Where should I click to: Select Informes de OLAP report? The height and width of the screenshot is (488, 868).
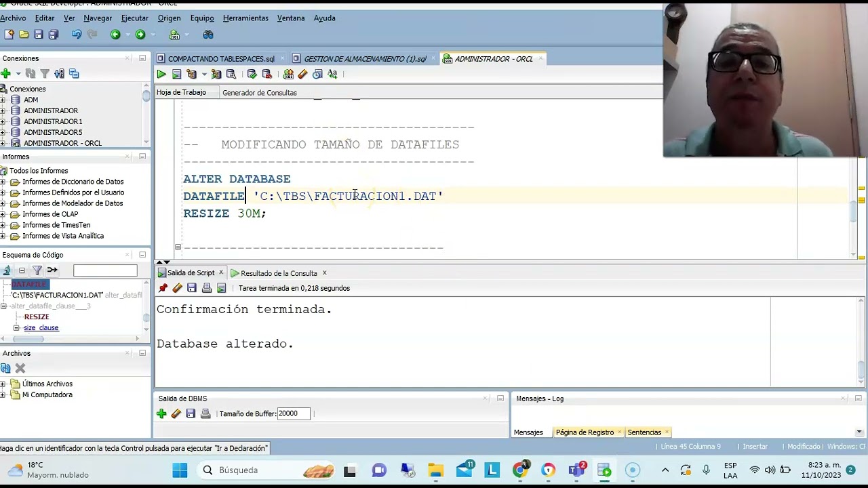tap(50, 214)
